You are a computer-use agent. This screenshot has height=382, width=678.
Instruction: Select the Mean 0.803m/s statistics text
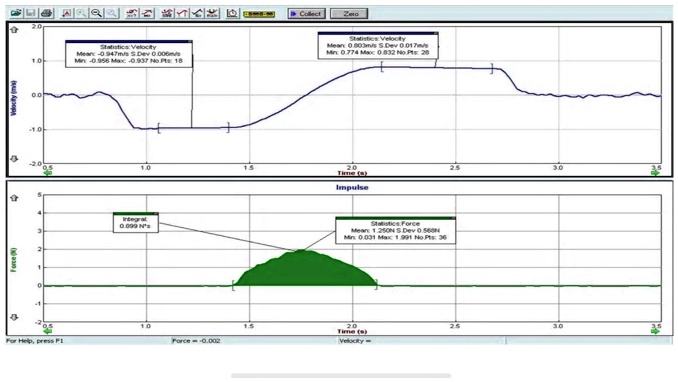coord(377,45)
